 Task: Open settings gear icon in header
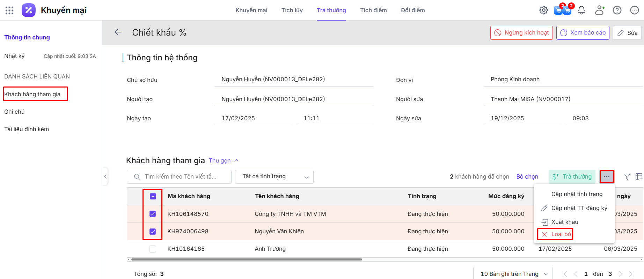point(543,10)
